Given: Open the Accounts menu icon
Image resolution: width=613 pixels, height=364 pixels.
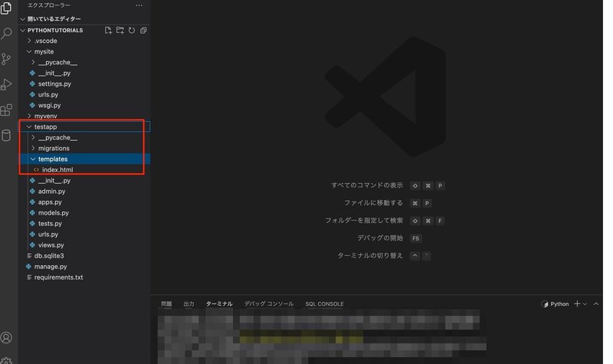Looking at the screenshot, I should point(6,337).
